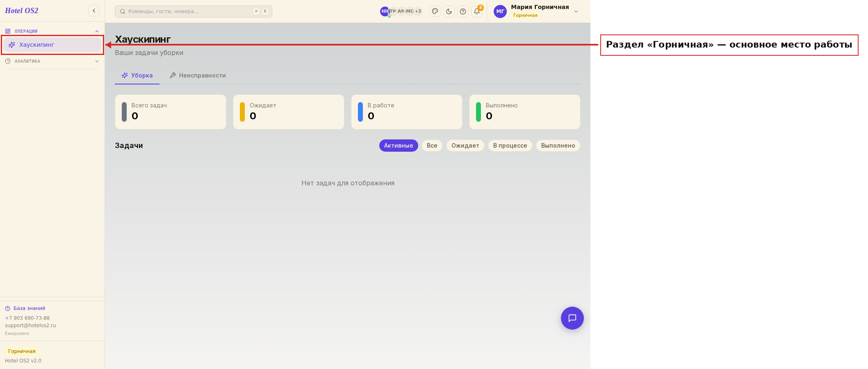Toggle dark mode moon icon
This screenshot has width=868, height=369.
click(449, 11)
